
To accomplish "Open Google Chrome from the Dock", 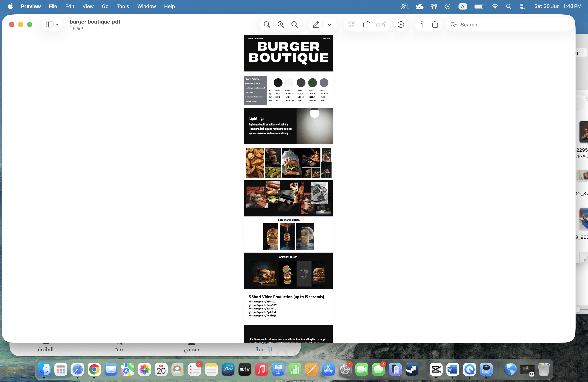I will coord(94,370).
